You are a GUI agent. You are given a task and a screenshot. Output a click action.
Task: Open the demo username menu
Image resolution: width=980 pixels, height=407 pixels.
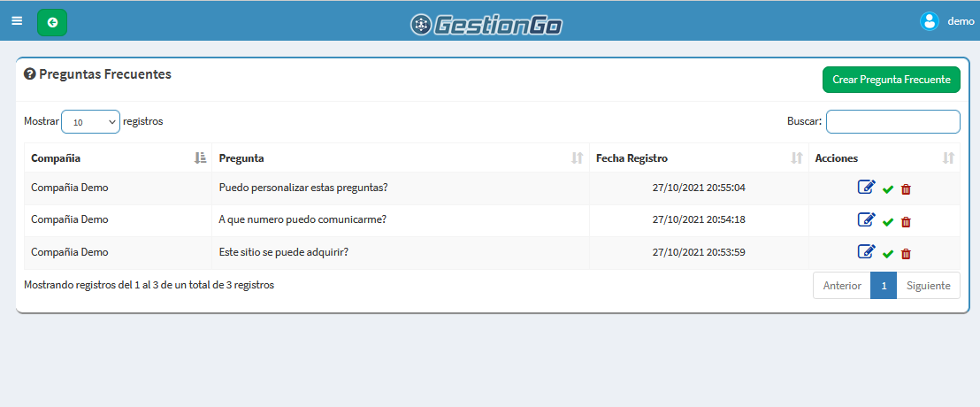tap(961, 21)
